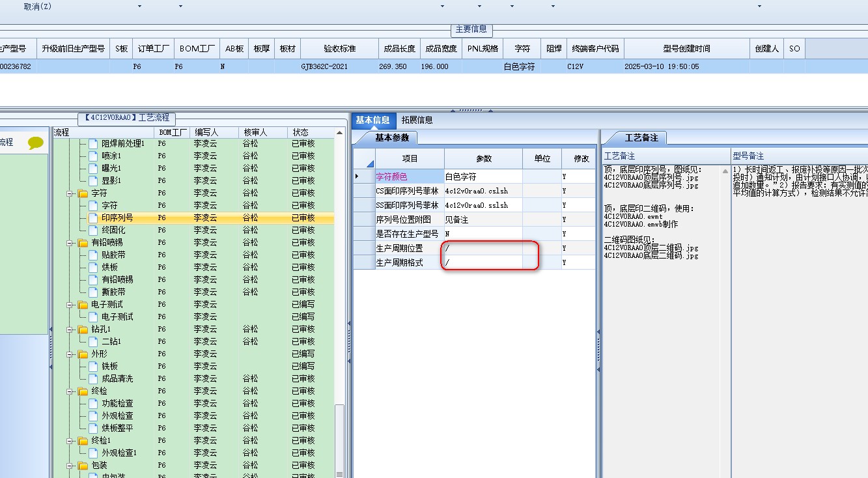Click the 见备注 parameter value
Screen dimensions: 868x478
tap(483, 219)
